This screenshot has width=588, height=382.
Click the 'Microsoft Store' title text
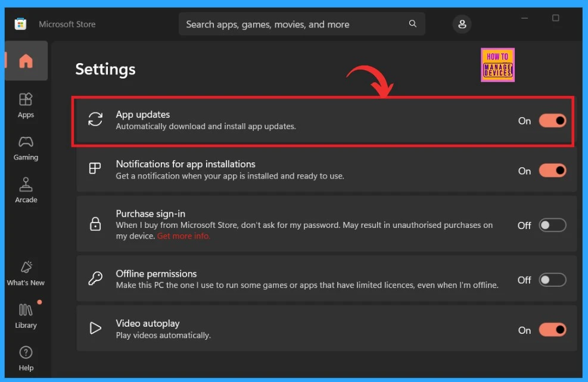(67, 24)
